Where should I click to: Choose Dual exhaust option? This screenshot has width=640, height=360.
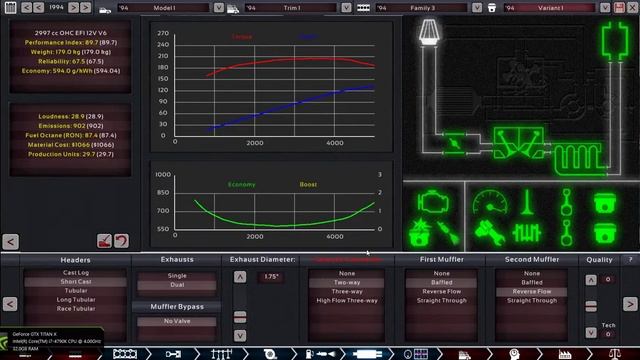[x=177, y=285]
